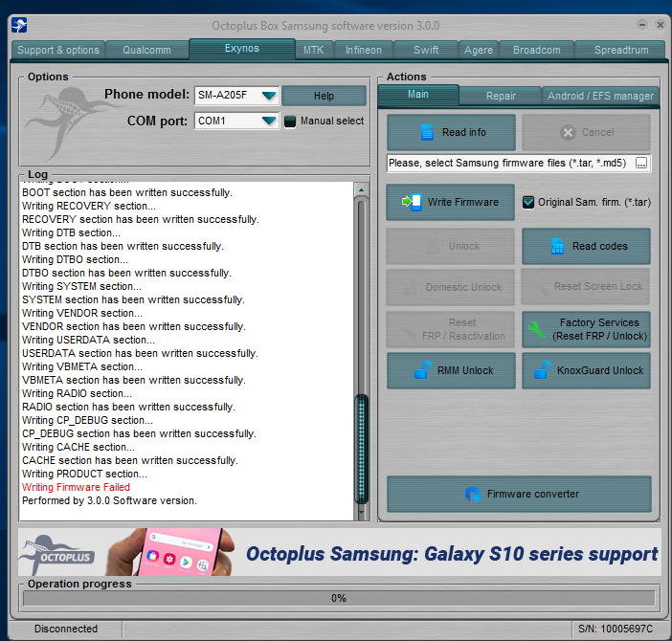Click the disabled Unlock button
Viewport: 672px width, 641px height.
coord(450,246)
